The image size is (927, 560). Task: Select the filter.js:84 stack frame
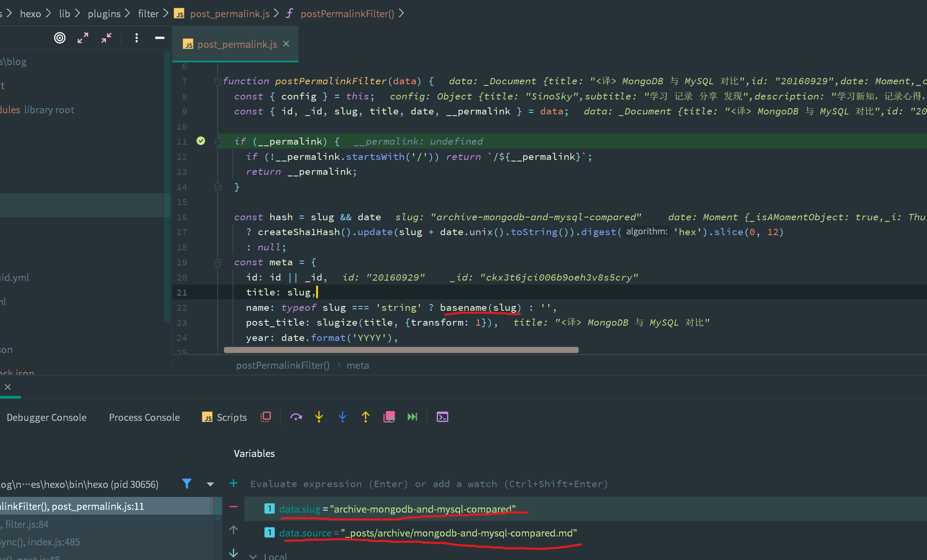point(25,524)
